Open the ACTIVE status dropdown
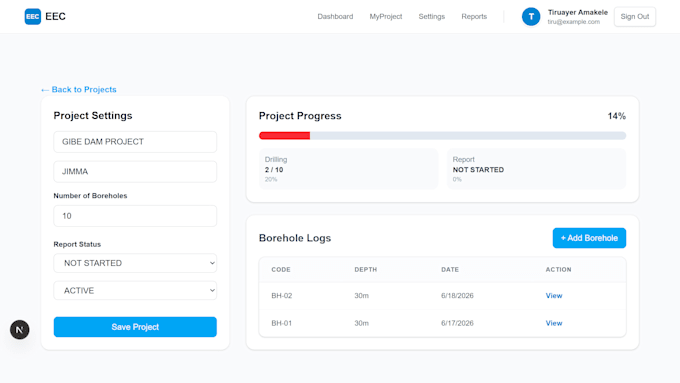The height and width of the screenshot is (383, 680). (135, 290)
